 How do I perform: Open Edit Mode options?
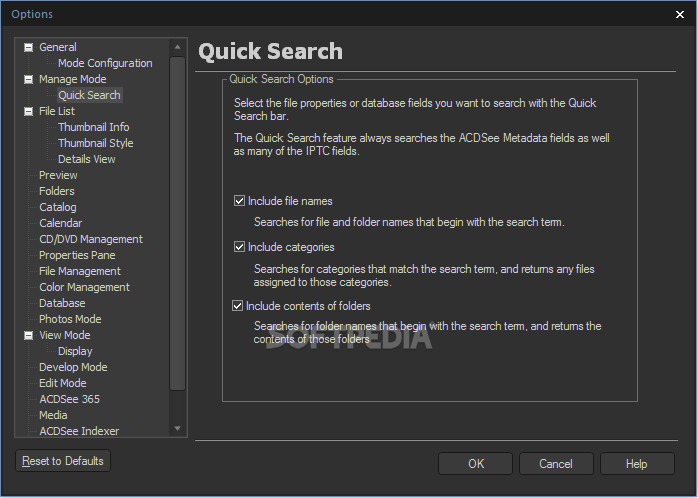[62, 384]
